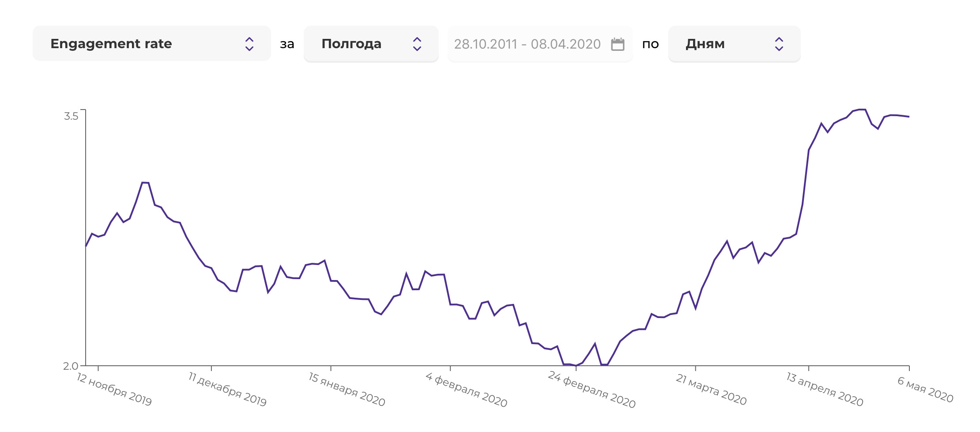Click the 24 февраля 2020 axis label
This screenshot has width=980, height=432.
coord(592,389)
